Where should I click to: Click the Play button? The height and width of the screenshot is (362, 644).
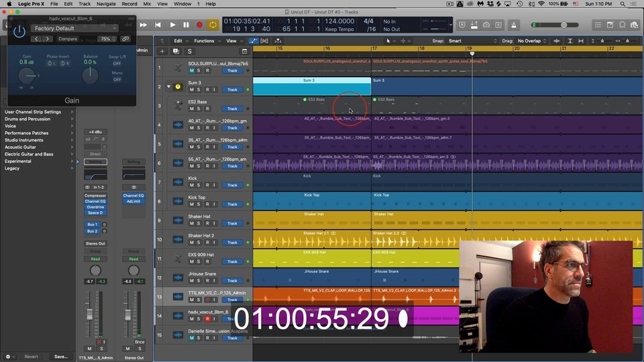tap(172, 25)
